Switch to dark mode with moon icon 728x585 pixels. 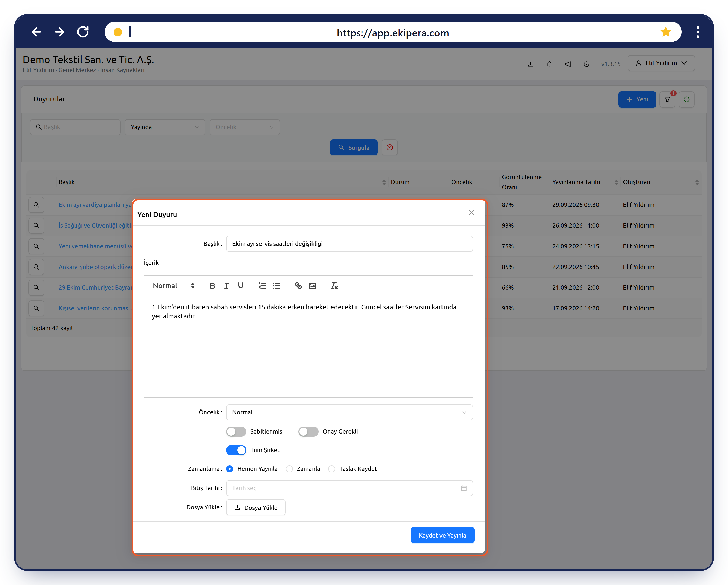pyautogui.click(x=587, y=64)
